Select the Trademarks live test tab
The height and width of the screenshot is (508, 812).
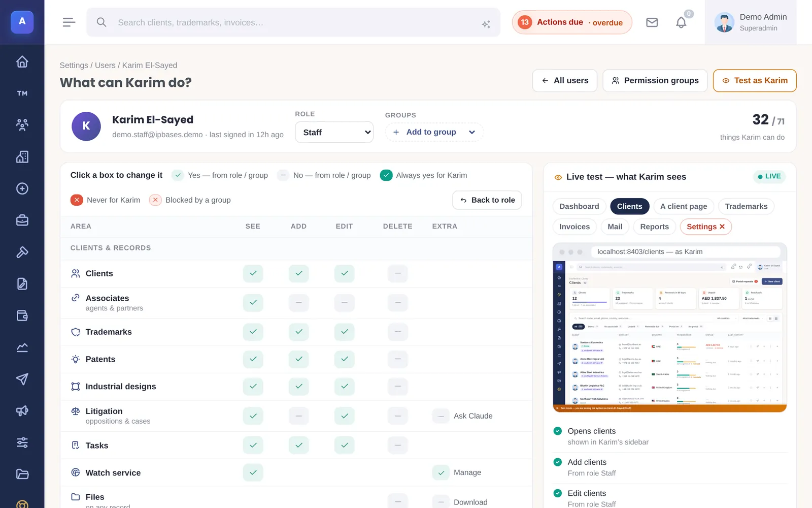[x=746, y=206]
